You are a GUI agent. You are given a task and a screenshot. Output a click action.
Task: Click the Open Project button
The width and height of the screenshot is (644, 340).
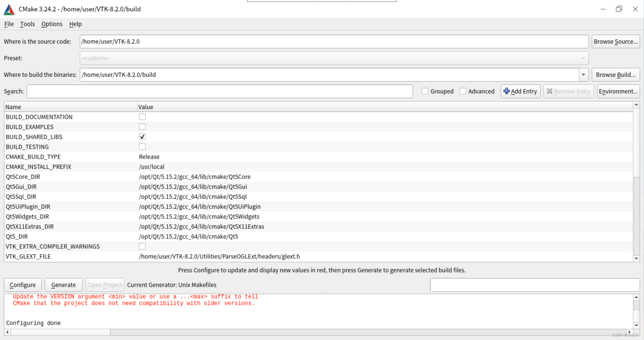(105, 285)
